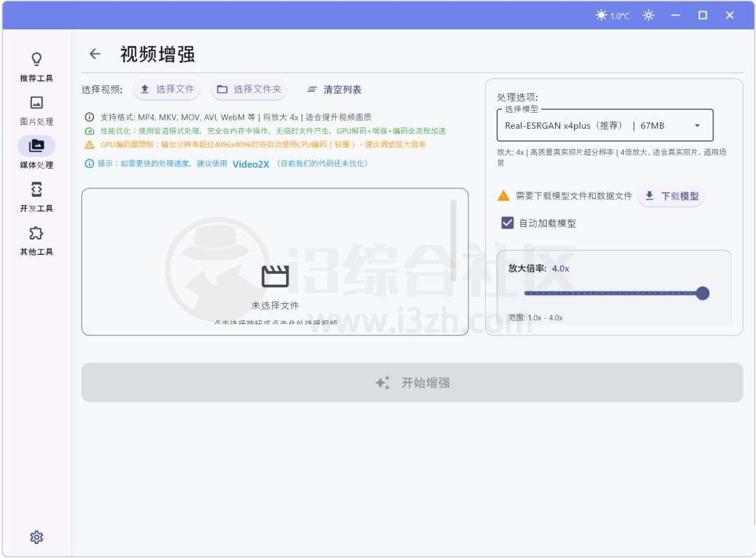Open the Video2X link
The width and height of the screenshot is (756, 558).
click(251, 164)
